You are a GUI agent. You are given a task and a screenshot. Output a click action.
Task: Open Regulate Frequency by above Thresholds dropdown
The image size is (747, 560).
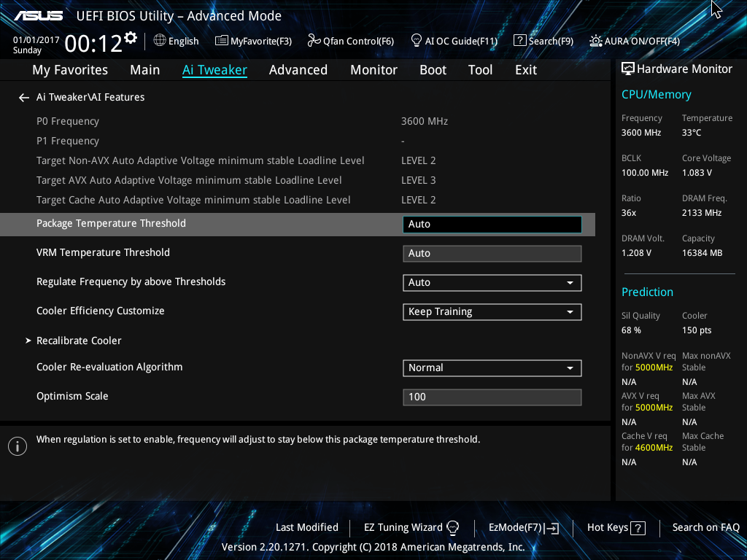point(492,283)
